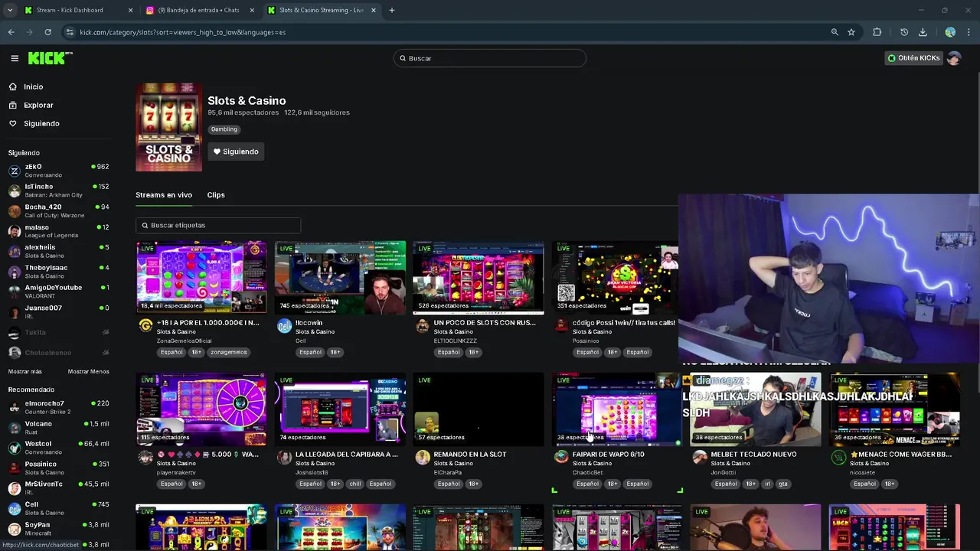Open Inicio home in sidebar

33,86
